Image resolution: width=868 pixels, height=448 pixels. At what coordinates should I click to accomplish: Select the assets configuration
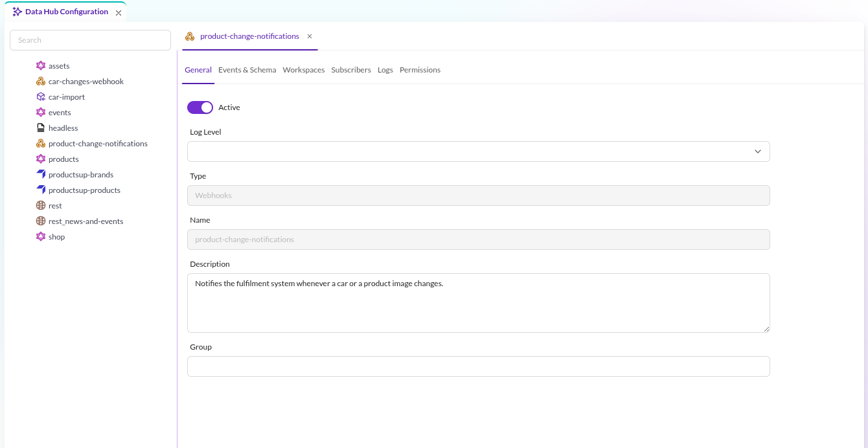59,66
